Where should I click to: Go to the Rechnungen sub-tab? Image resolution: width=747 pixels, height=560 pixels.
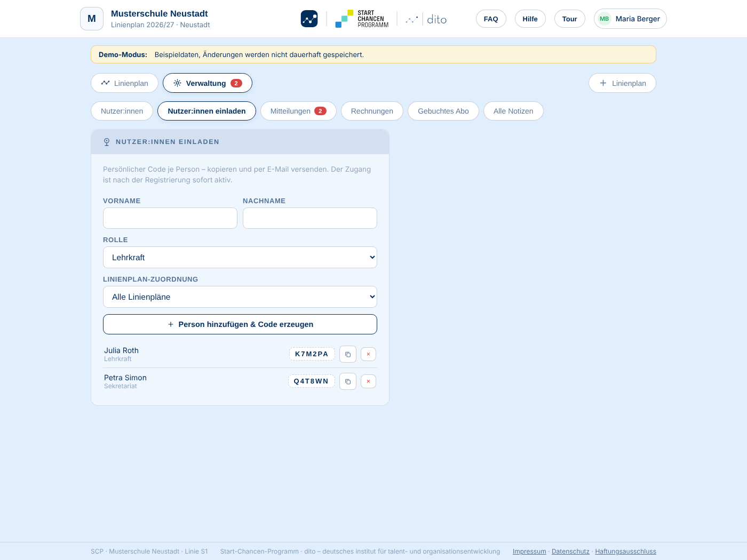coord(372,111)
